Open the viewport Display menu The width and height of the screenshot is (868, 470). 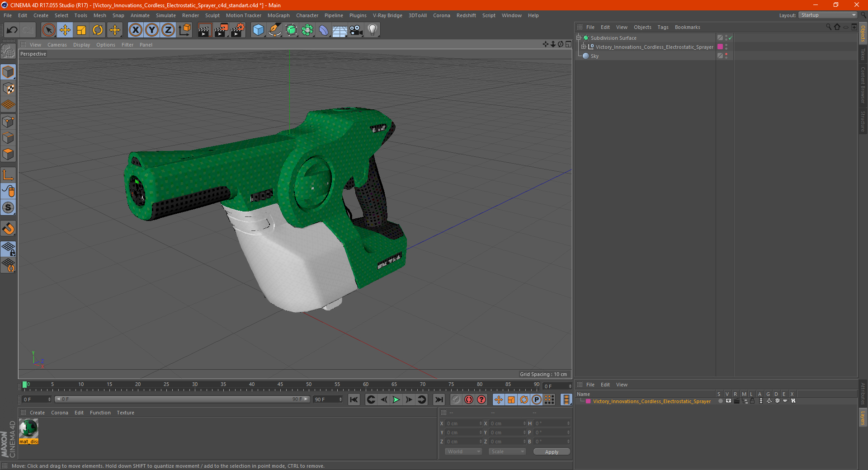[x=81, y=45]
